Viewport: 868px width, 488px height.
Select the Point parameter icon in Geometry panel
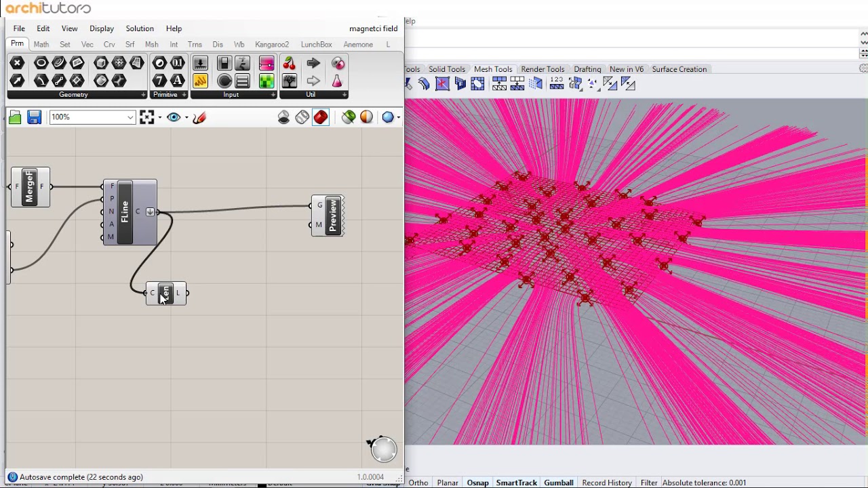tap(18, 63)
